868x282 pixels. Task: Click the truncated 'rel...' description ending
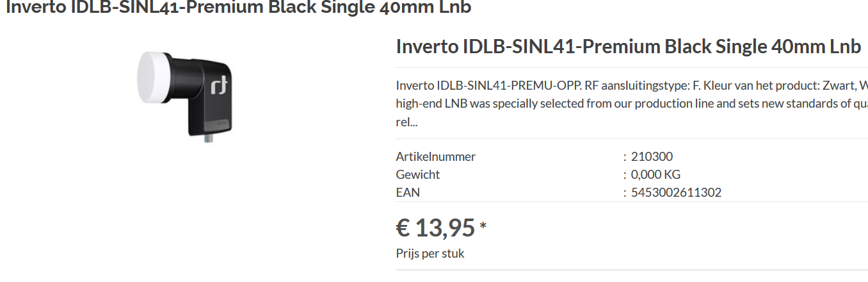pyautogui.click(x=407, y=121)
